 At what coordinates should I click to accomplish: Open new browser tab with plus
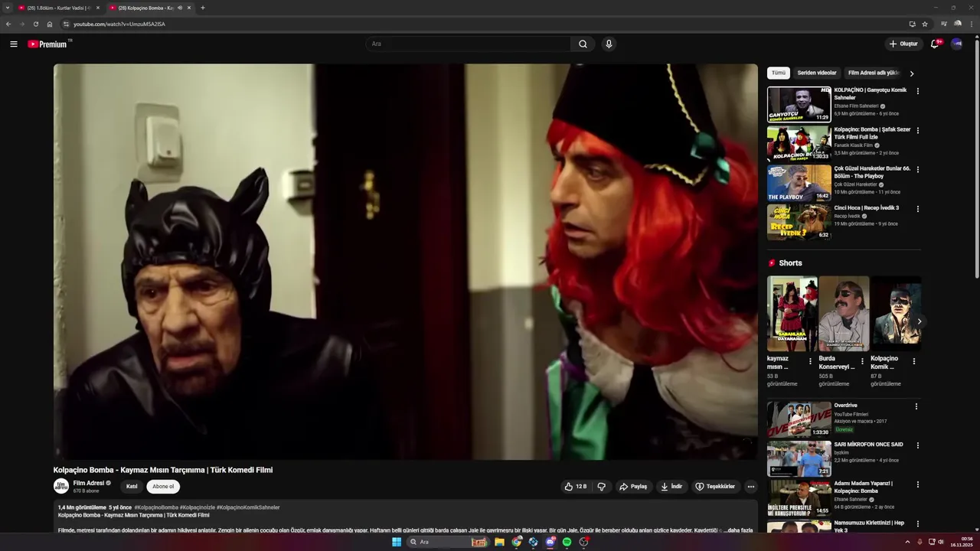[202, 8]
